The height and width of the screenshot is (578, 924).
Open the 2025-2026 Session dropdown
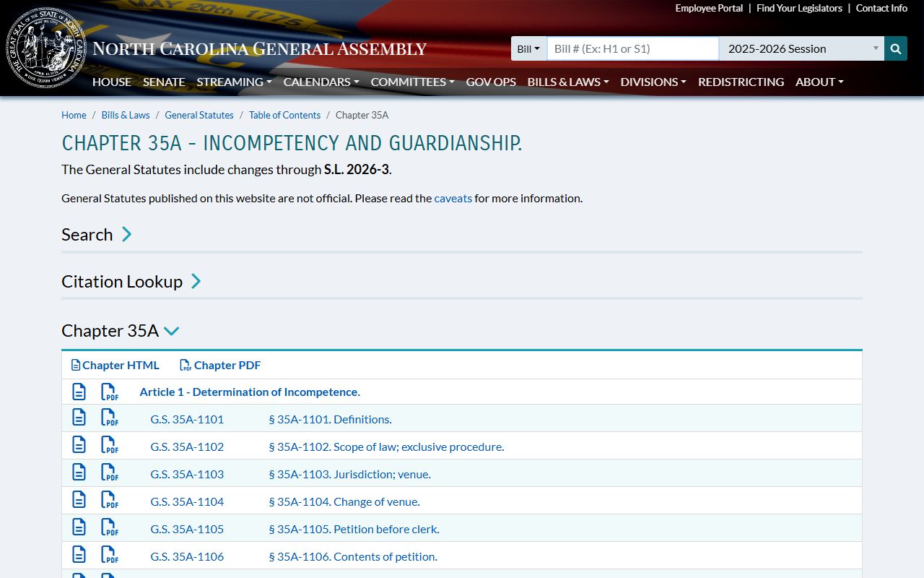pos(801,48)
